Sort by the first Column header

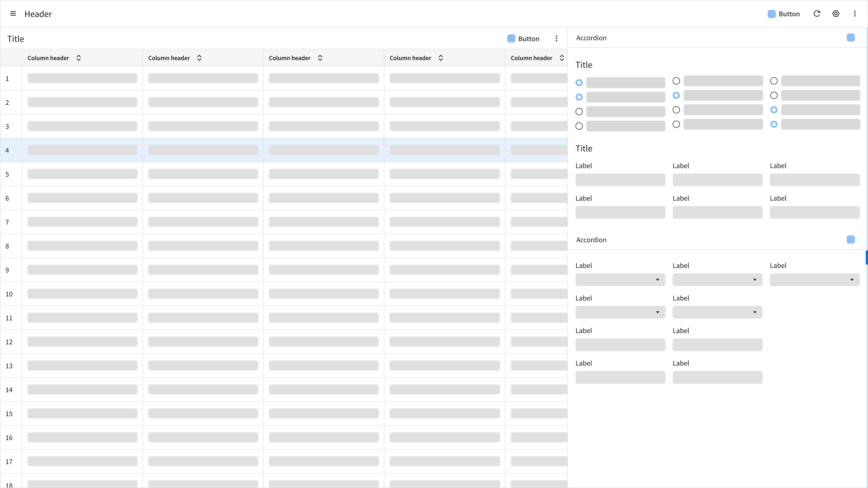coord(79,58)
